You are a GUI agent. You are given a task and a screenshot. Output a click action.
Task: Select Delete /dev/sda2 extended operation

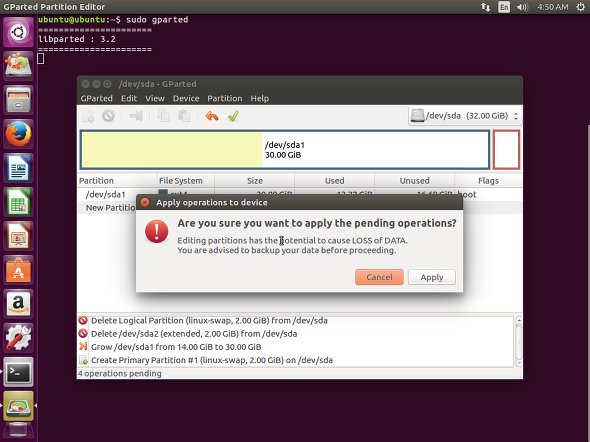pyautogui.click(x=194, y=334)
